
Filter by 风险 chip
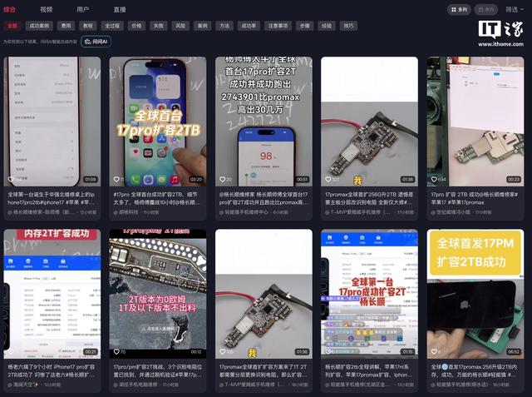[180, 26]
